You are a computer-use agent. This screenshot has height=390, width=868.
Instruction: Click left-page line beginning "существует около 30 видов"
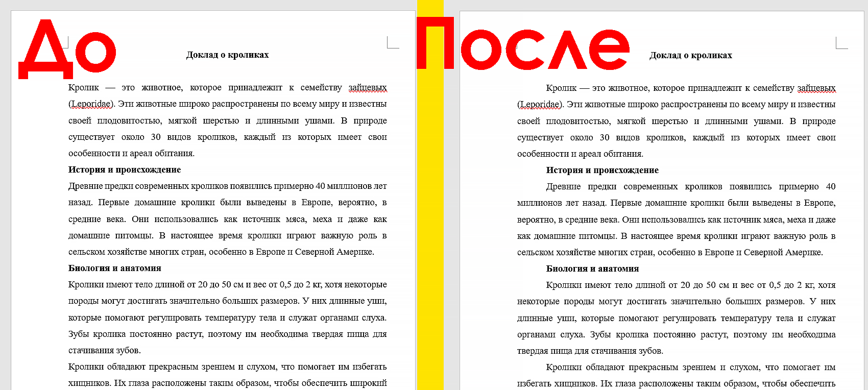(228, 137)
